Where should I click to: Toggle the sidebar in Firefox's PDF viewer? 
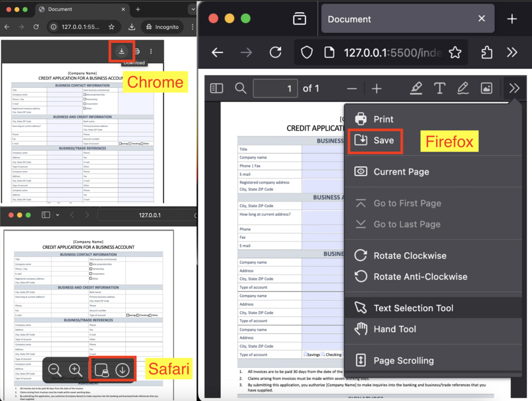[217, 88]
